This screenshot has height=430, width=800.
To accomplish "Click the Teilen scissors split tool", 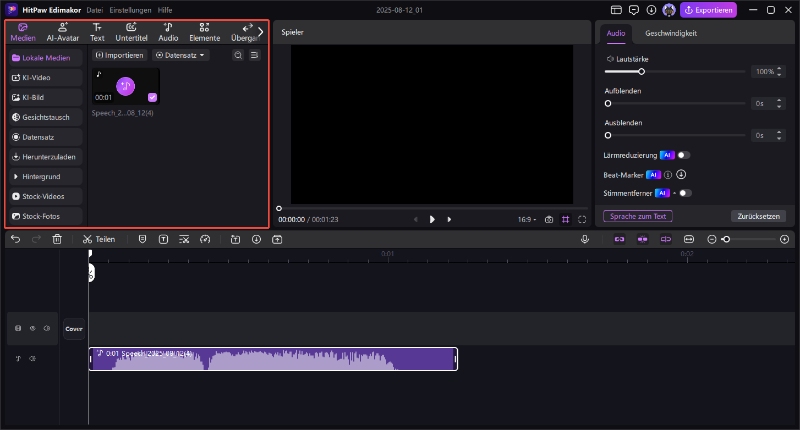I will coord(99,240).
